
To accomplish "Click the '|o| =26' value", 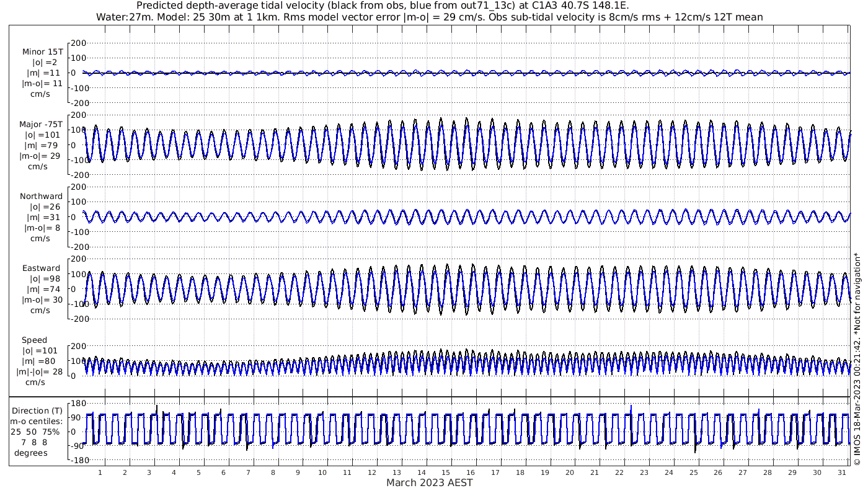I will (x=44, y=207).
